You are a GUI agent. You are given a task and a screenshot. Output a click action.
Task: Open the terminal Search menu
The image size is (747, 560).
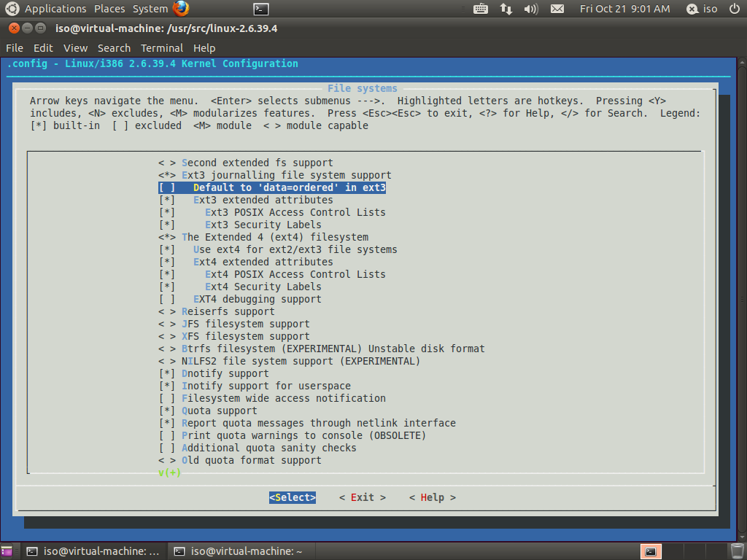114,48
